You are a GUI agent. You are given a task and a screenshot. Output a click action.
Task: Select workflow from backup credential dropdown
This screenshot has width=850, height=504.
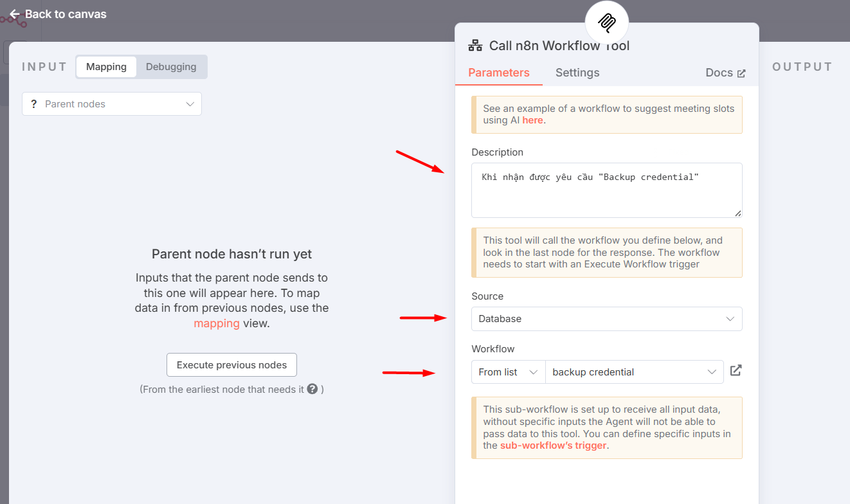tap(634, 372)
